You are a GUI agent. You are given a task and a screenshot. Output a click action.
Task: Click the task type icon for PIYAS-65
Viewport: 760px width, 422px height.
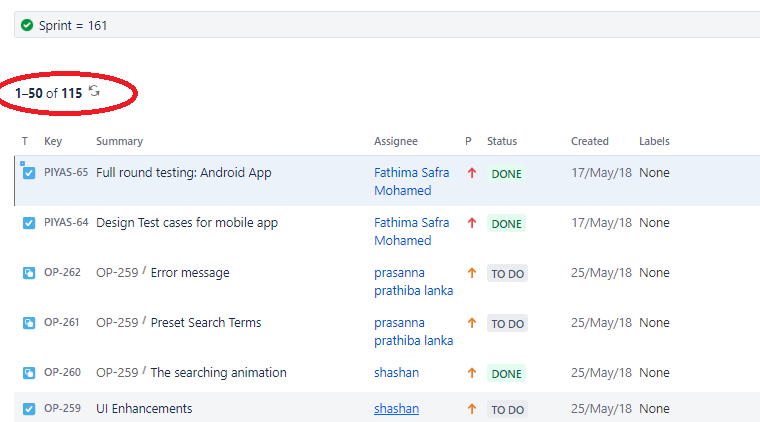coord(29,173)
